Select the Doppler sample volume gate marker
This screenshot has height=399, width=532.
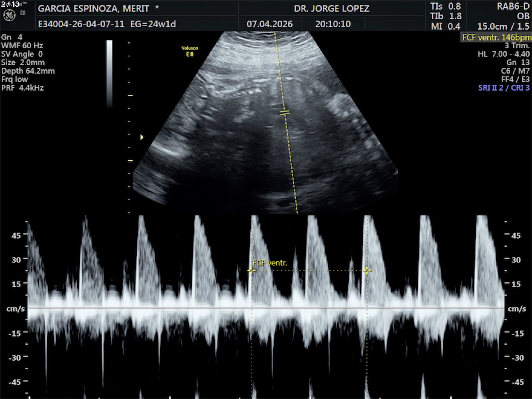[x=284, y=113]
